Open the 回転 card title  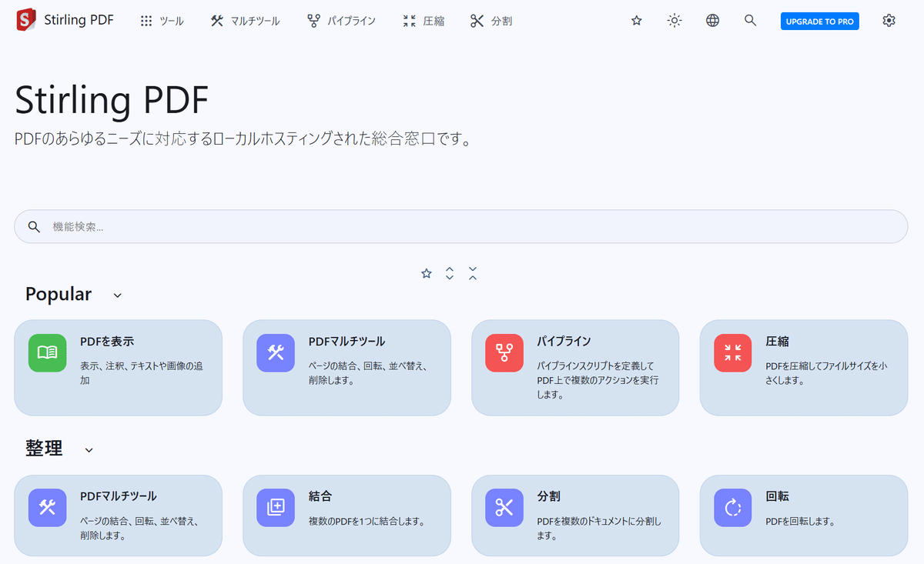tap(777, 496)
